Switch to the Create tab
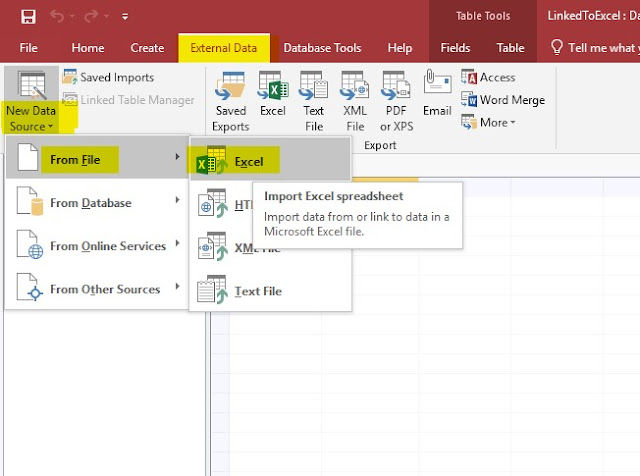640x476 pixels. coord(147,48)
